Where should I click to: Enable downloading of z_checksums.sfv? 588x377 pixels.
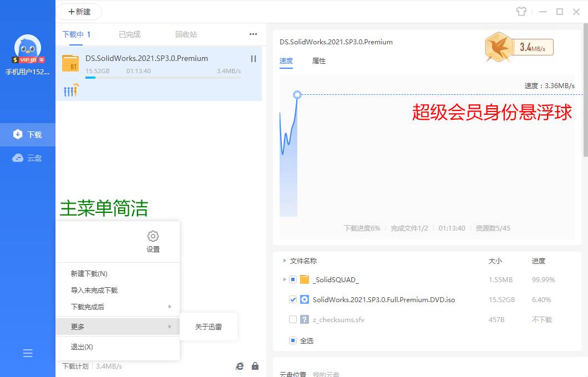pyautogui.click(x=292, y=318)
